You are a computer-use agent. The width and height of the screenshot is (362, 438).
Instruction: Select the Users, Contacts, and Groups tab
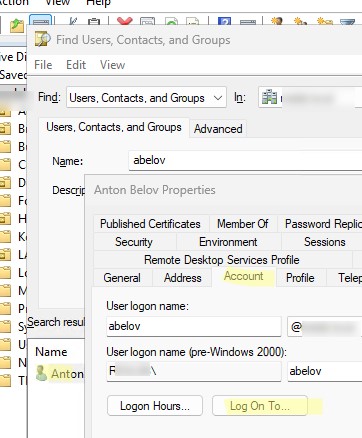pyautogui.click(x=114, y=127)
